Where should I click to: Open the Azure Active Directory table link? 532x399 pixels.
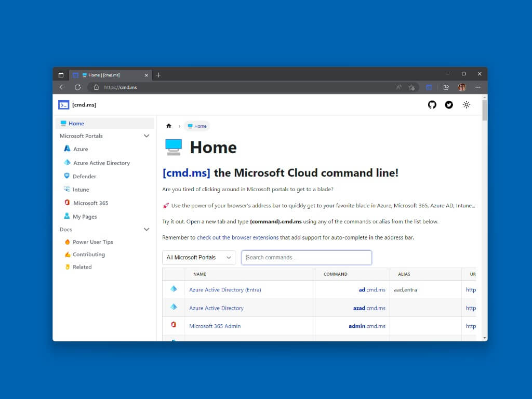[x=216, y=308]
